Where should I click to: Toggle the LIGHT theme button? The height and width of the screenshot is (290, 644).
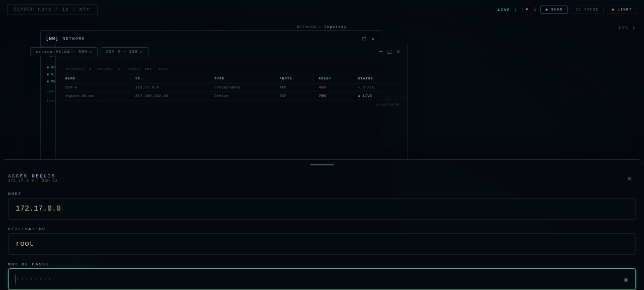622,10
